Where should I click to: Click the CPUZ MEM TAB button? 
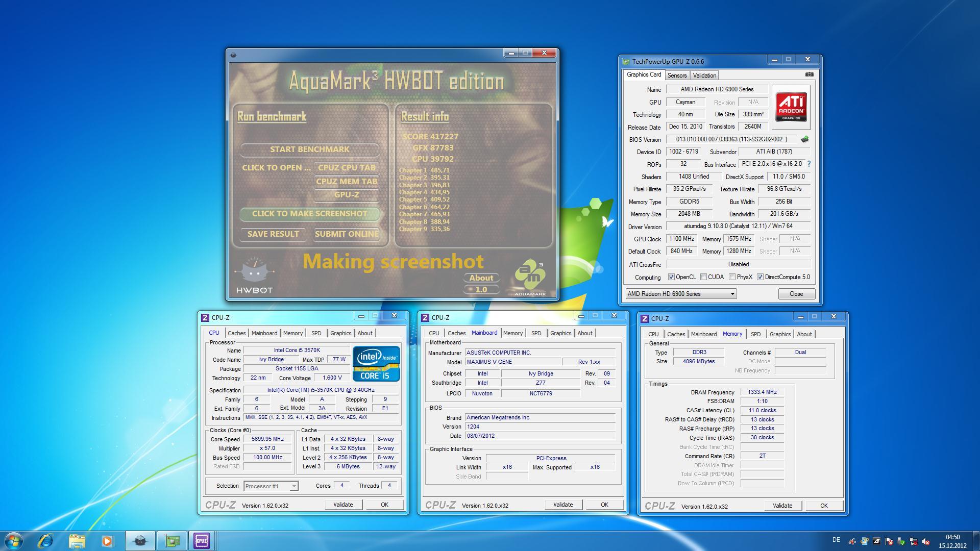pos(347,182)
